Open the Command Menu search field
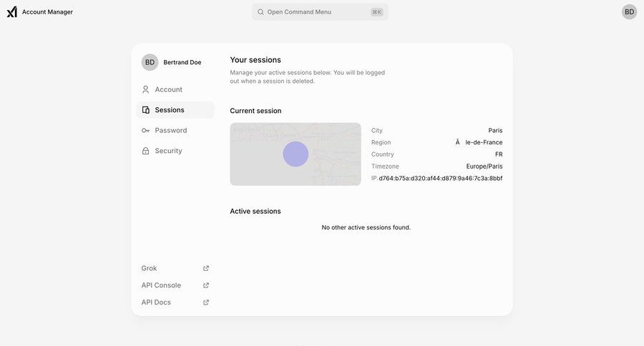Viewport: 644px width, 346px height. click(320, 12)
